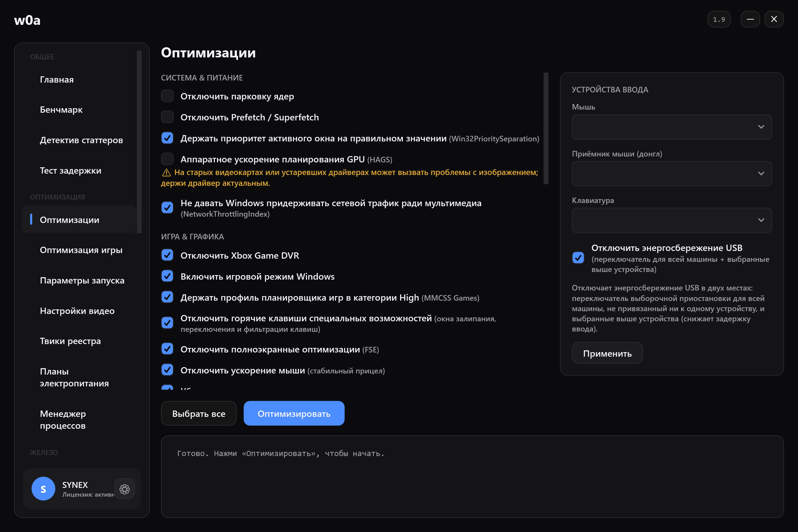Click the sidebar vertical scrollbar

coord(139,142)
